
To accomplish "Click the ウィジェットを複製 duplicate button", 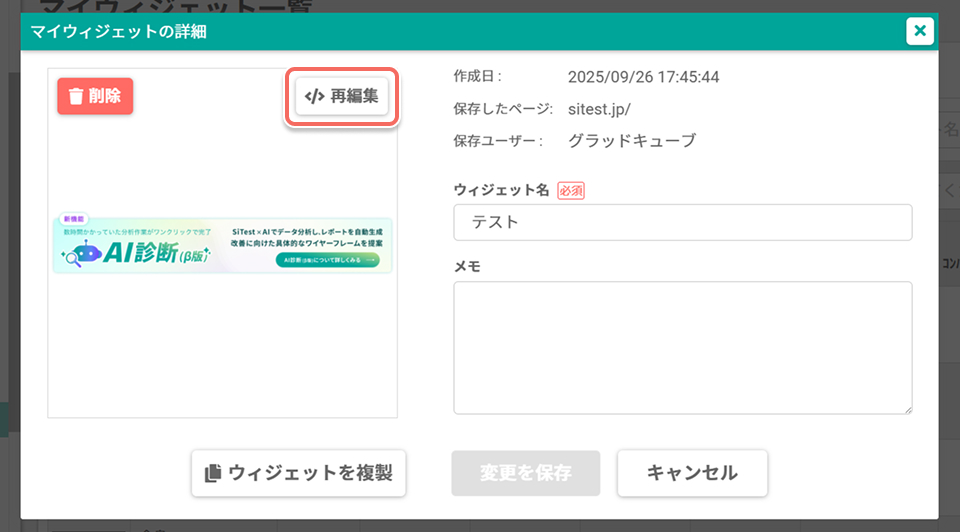I will pyautogui.click(x=298, y=473).
